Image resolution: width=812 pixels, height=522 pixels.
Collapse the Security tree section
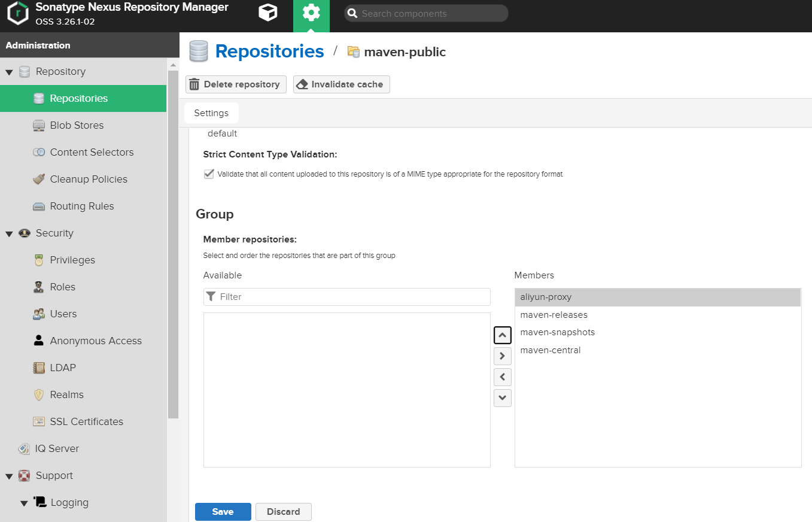pyautogui.click(x=9, y=234)
